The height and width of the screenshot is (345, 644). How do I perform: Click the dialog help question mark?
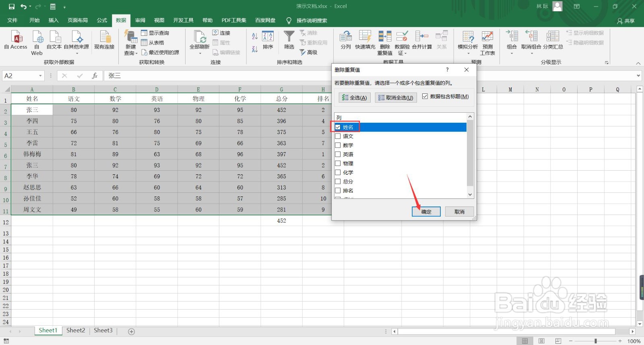pyautogui.click(x=447, y=70)
